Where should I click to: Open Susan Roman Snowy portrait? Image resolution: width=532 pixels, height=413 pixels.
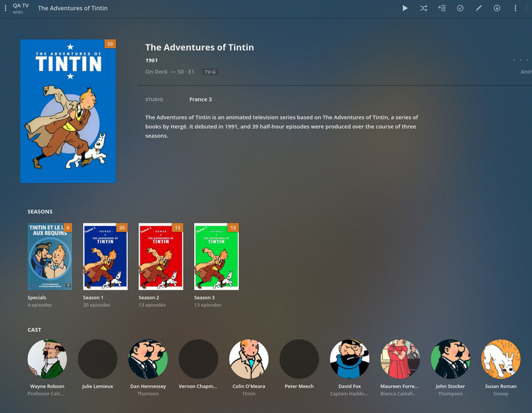[501, 359]
